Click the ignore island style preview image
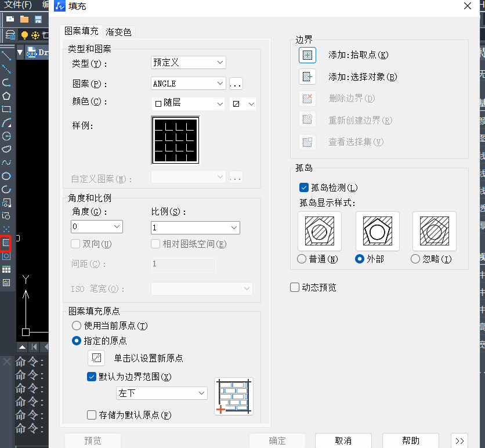485x448 pixels. tap(435, 231)
